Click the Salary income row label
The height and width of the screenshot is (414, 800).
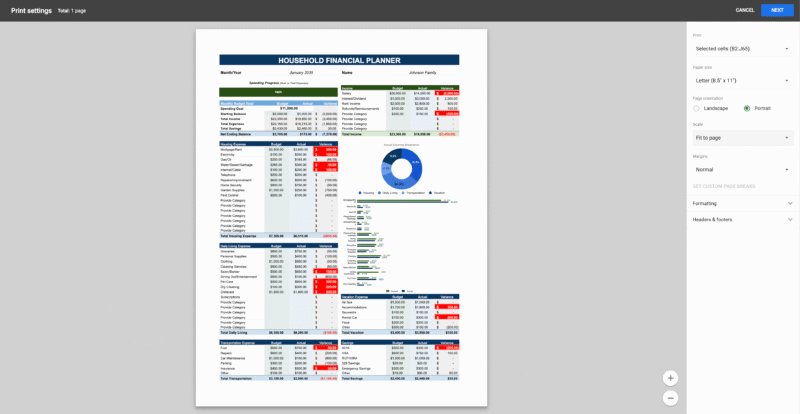pos(346,93)
